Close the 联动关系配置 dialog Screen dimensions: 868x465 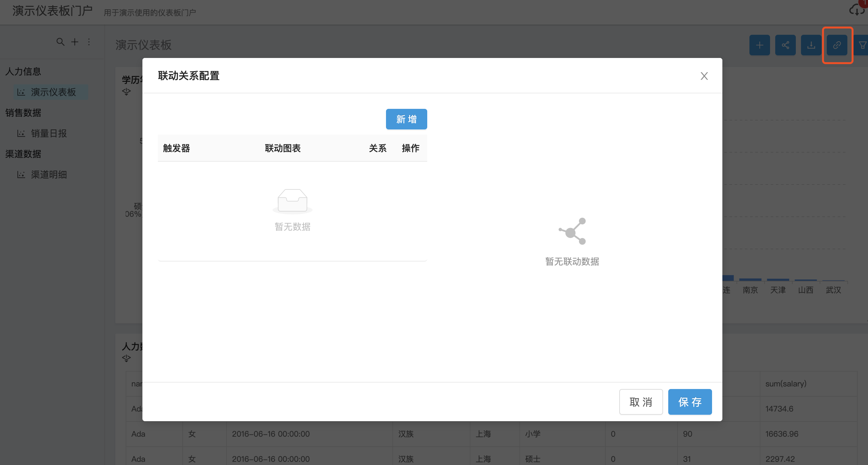[x=704, y=76]
